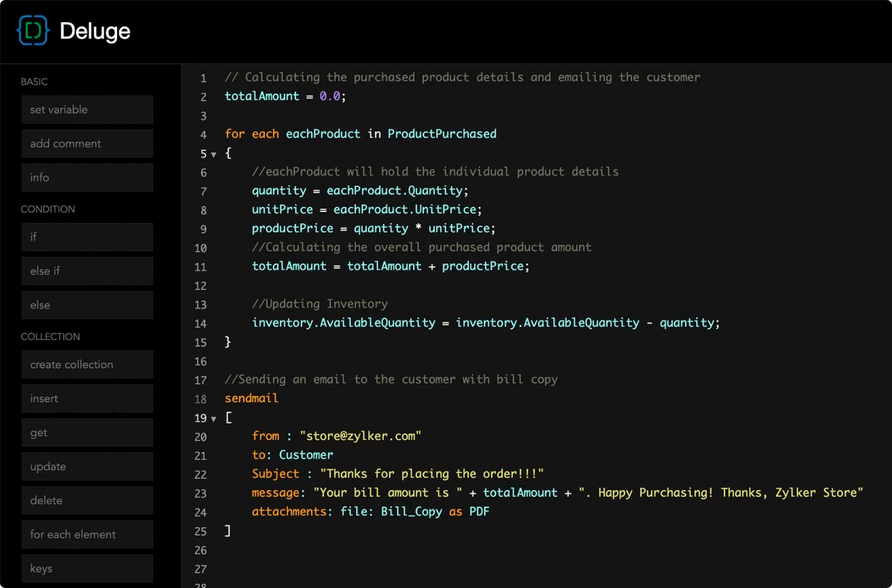Click the get collection block
This screenshot has height=588, width=892.
(87, 432)
